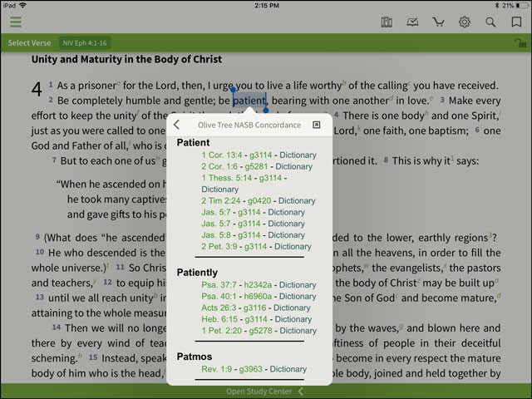This screenshot has width=532, height=399.
Task: Open the 2 Tim 2:24 reference
Action: click(221, 201)
